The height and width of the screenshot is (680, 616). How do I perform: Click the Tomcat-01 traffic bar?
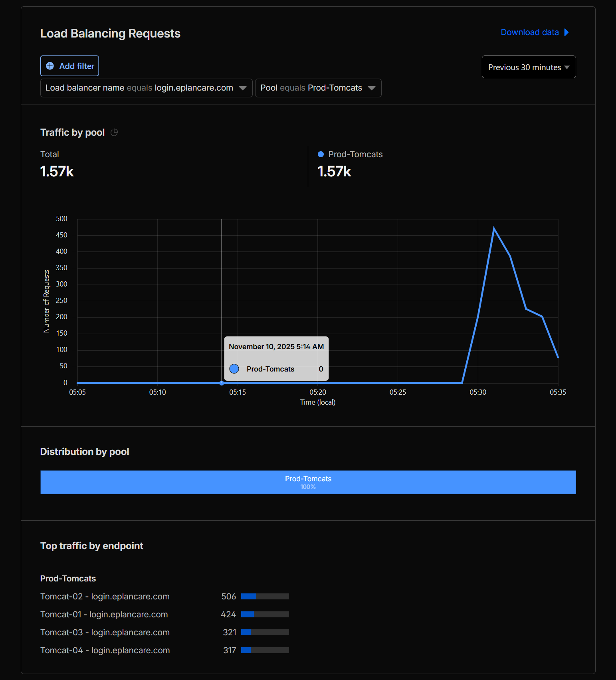pyautogui.click(x=265, y=614)
